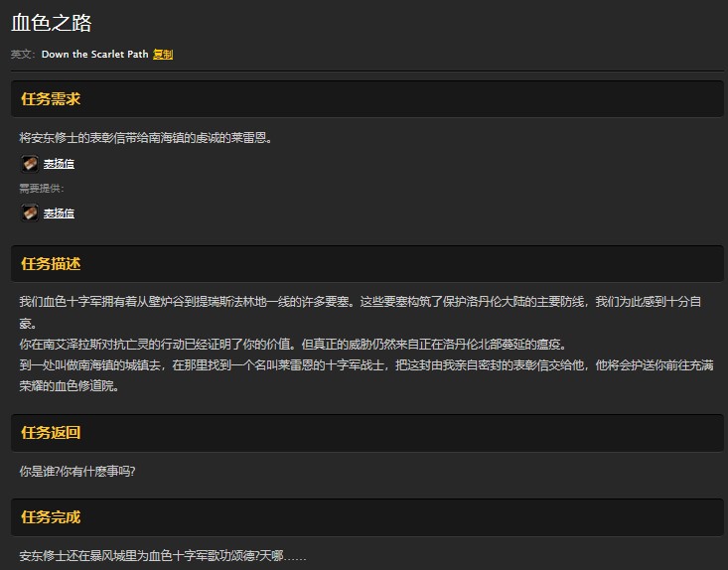Image resolution: width=728 pixels, height=570 pixels.
Task: Click the 任务需求 section header
Action: pyautogui.click(x=51, y=99)
